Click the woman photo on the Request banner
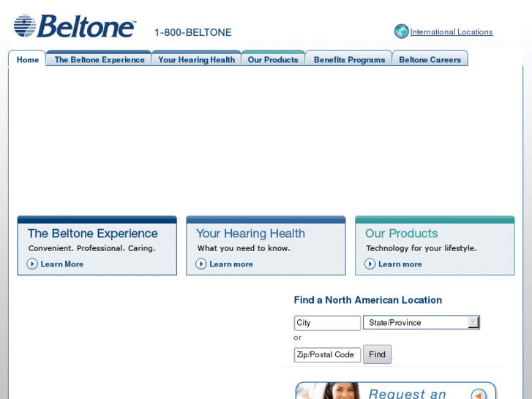 [341, 391]
